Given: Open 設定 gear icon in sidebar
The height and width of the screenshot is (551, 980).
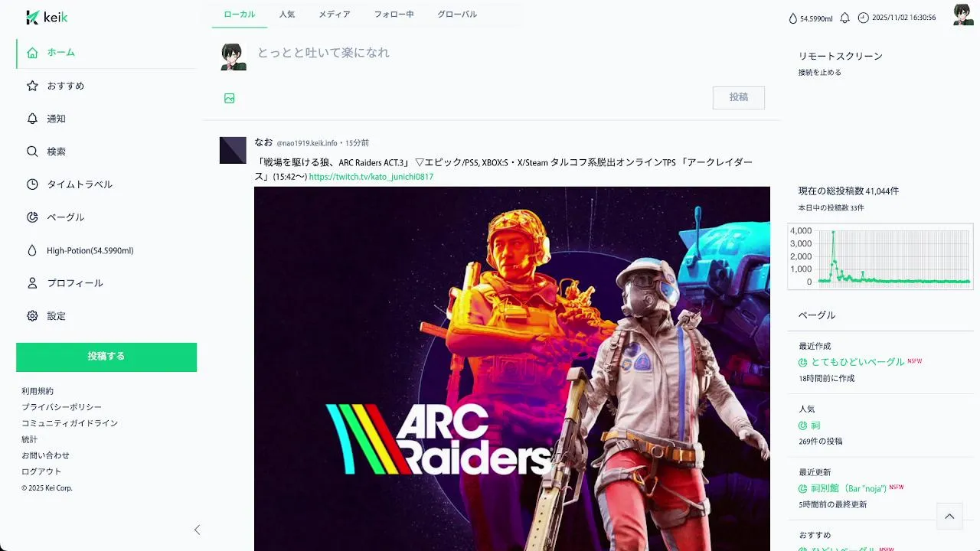Looking at the screenshot, I should tap(32, 316).
